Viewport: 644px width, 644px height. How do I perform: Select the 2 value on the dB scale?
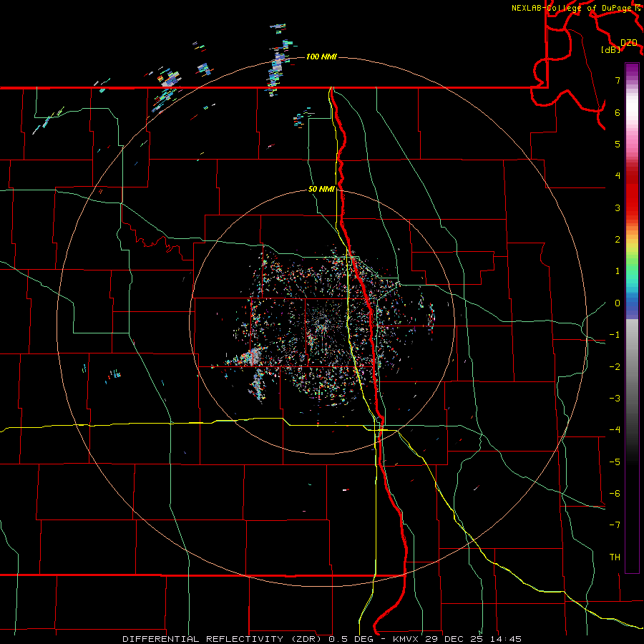pyautogui.click(x=618, y=240)
